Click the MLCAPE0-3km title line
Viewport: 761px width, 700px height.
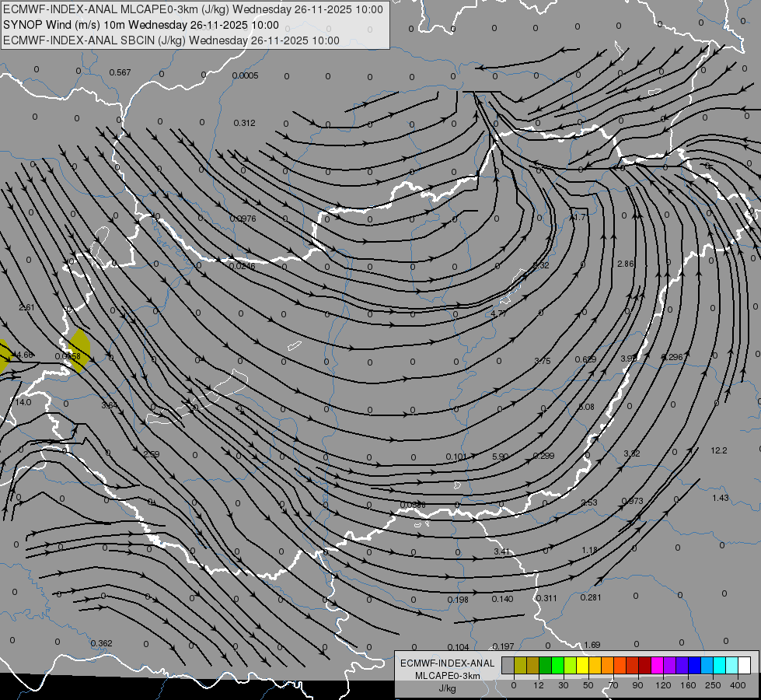point(193,9)
